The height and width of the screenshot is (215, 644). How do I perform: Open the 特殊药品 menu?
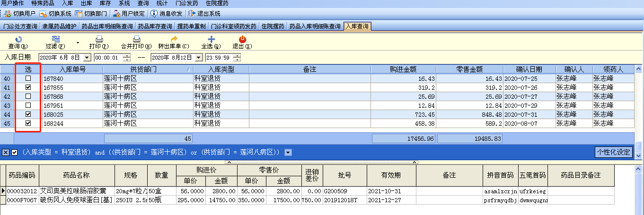(x=43, y=3)
